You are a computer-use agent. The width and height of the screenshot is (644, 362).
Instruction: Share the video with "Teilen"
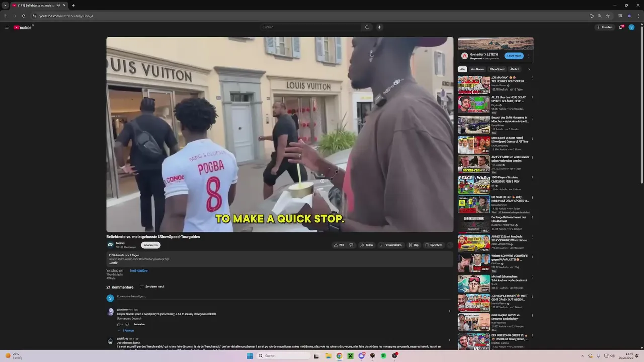(x=366, y=245)
